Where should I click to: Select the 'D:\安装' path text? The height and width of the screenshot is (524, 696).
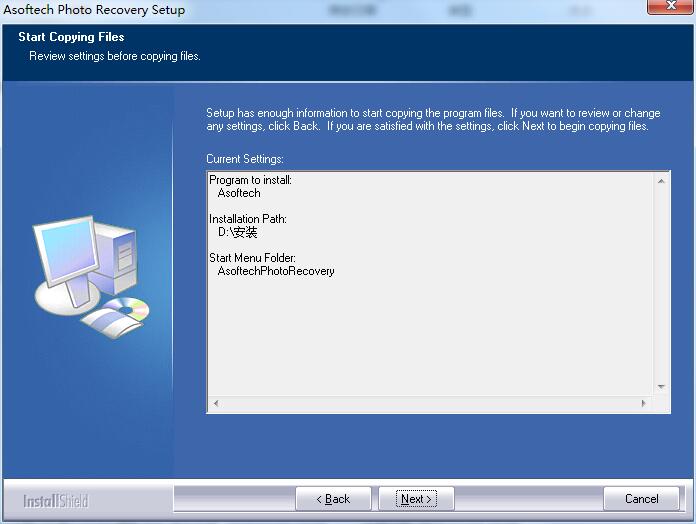coord(237,232)
